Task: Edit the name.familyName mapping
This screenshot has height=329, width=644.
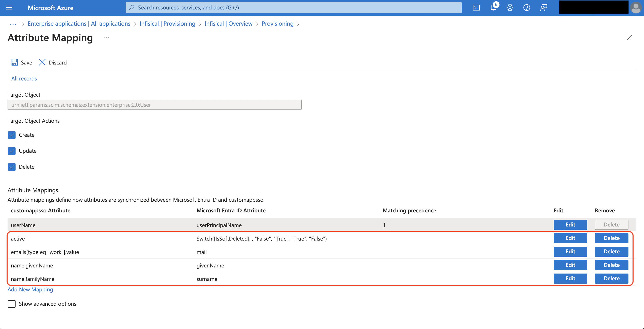Action: [570, 279]
